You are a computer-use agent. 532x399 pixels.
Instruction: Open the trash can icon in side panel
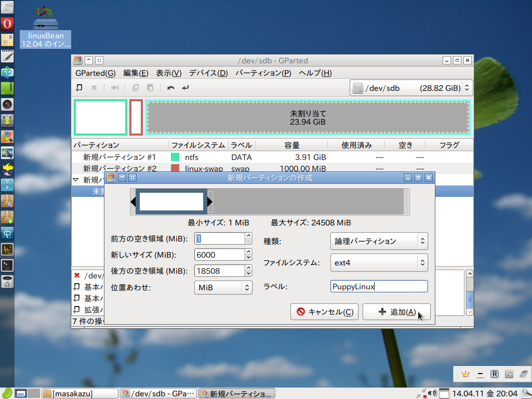(7, 281)
